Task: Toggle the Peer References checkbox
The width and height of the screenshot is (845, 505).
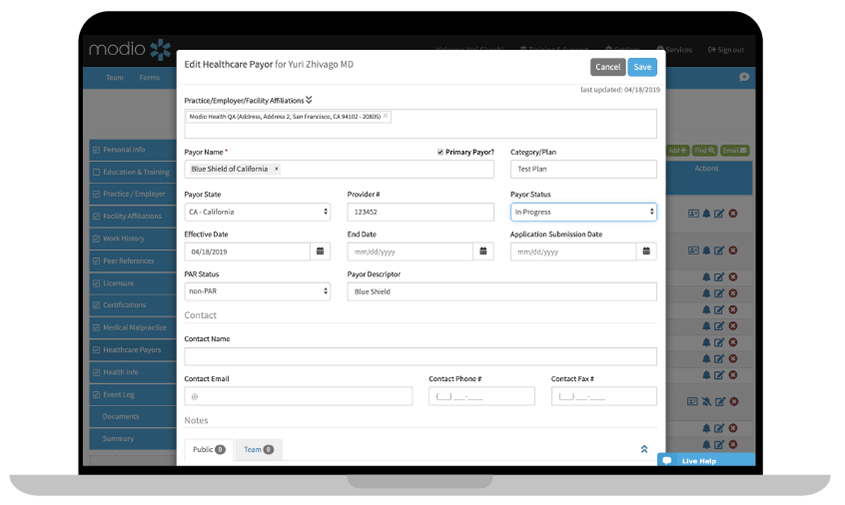Action: [96, 261]
